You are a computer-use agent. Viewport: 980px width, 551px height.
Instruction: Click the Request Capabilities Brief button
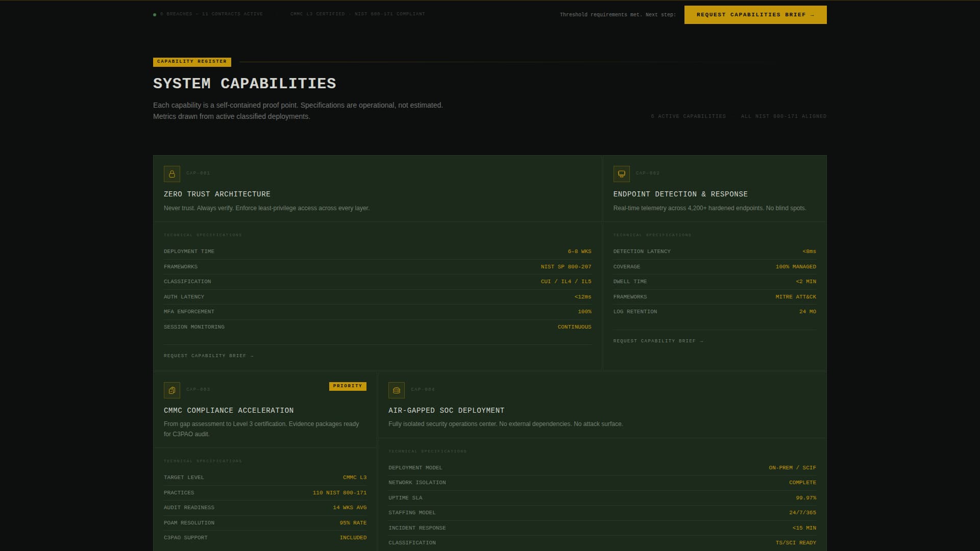755,15
